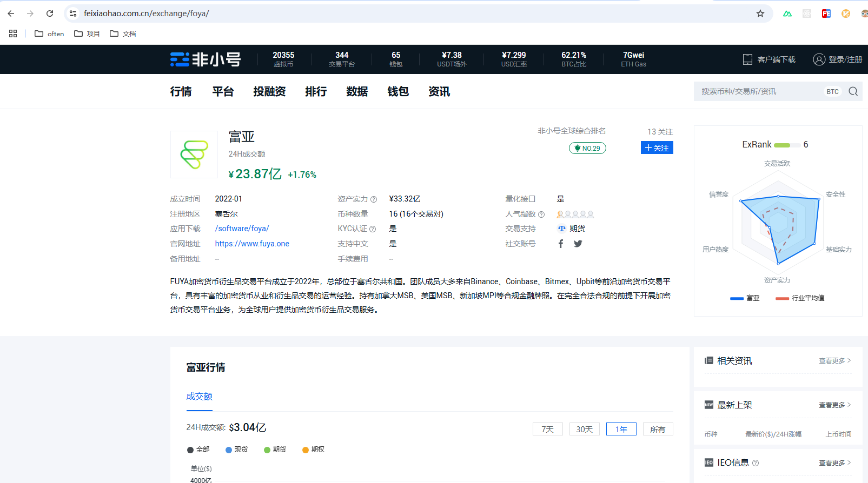Expand 查看更多 in 最新上架 panel
The height and width of the screenshot is (483, 868).
point(834,405)
